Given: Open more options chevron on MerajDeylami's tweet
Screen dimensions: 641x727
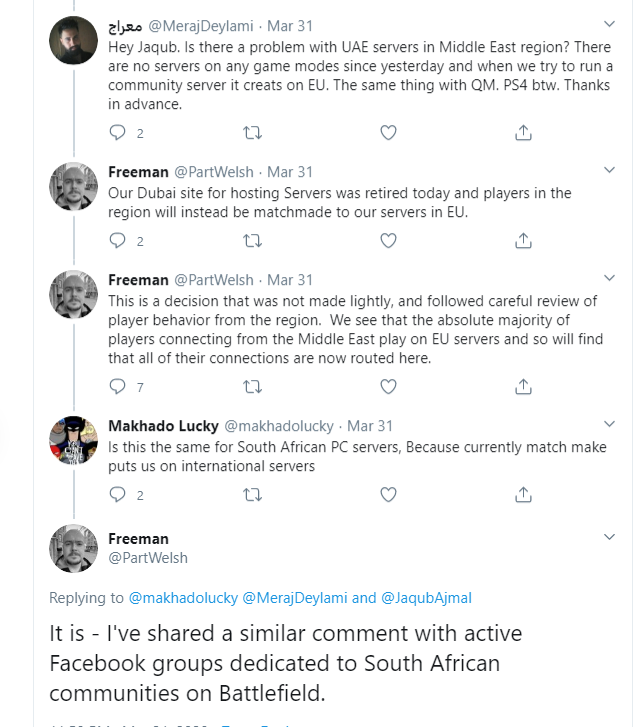Looking at the screenshot, I should (x=610, y=23).
